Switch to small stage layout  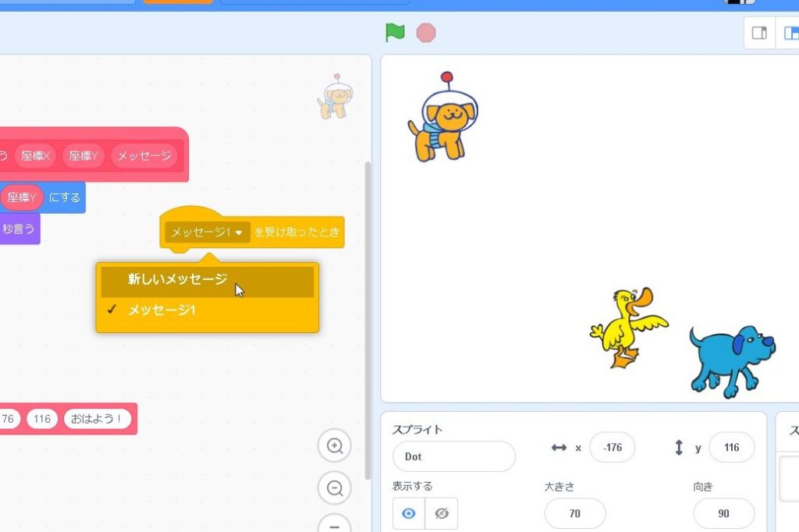759,33
